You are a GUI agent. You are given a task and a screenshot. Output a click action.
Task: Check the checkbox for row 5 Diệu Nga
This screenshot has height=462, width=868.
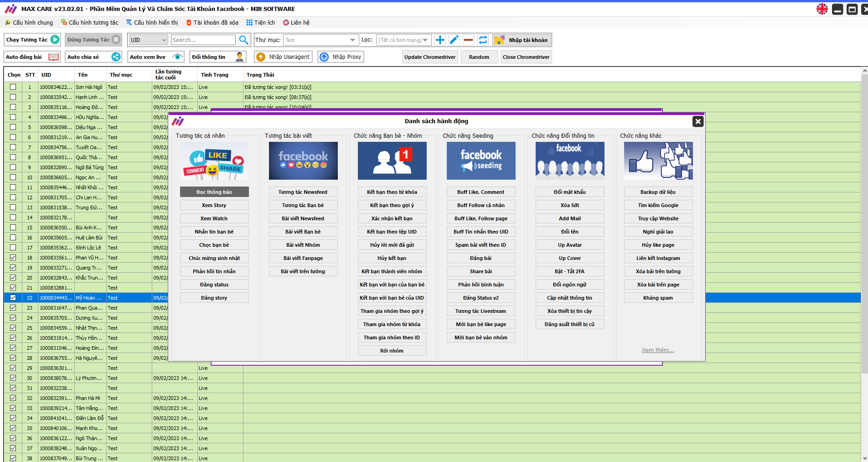pyautogui.click(x=13, y=127)
